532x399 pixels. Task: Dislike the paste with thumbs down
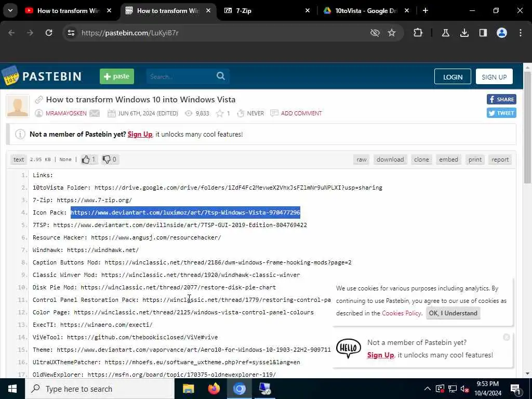[x=110, y=159]
